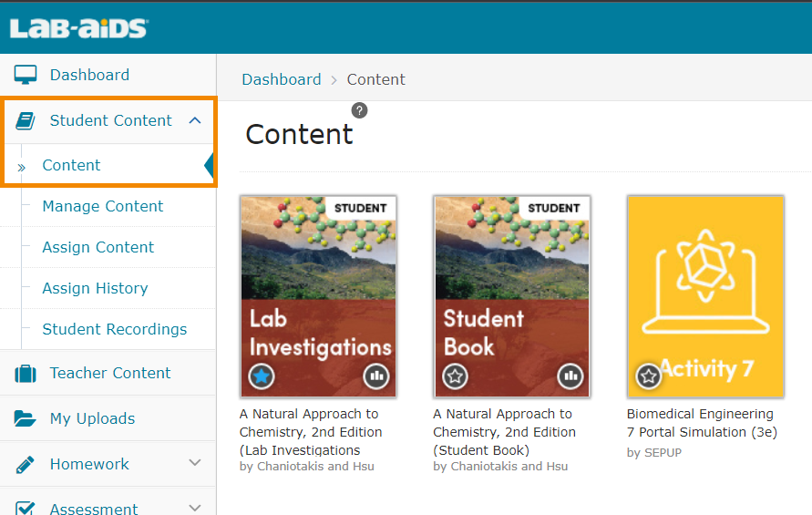The image size is (812, 515).
Task: Click the Lab-Aids logo
Action: (x=78, y=28)
